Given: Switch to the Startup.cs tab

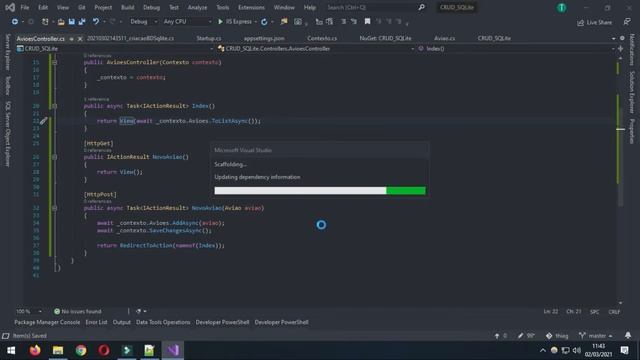Looking at the screenshot, I should (x=209, y=38).
